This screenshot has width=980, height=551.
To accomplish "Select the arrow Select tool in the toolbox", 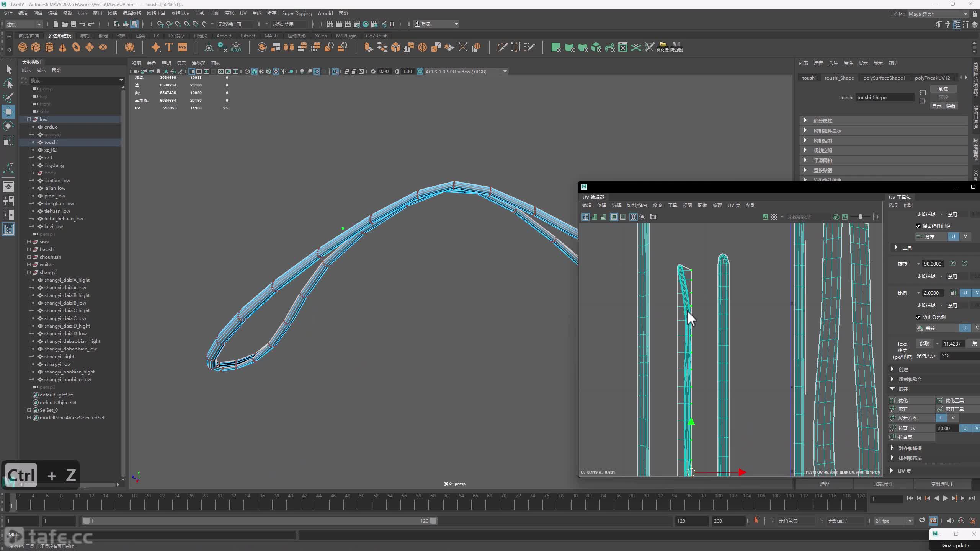I will point(9,69).
